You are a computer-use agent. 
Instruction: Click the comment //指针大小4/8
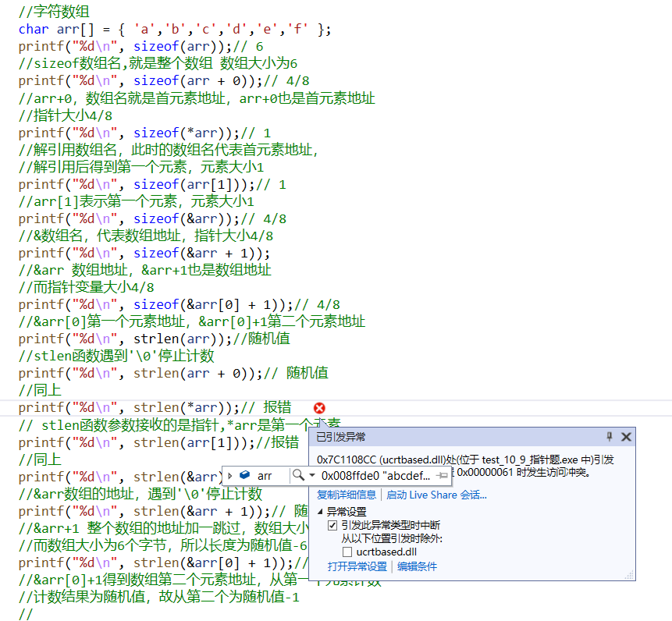point(65,115)
